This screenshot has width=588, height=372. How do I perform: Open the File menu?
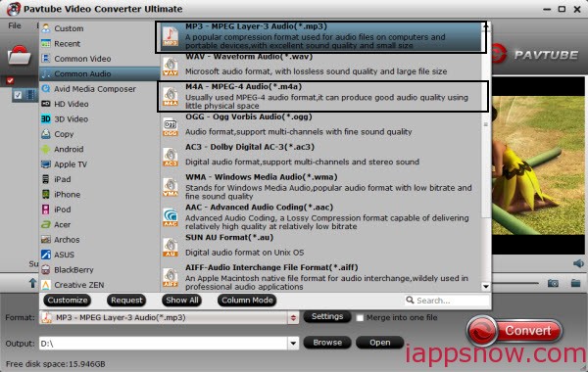pos(15,25)
